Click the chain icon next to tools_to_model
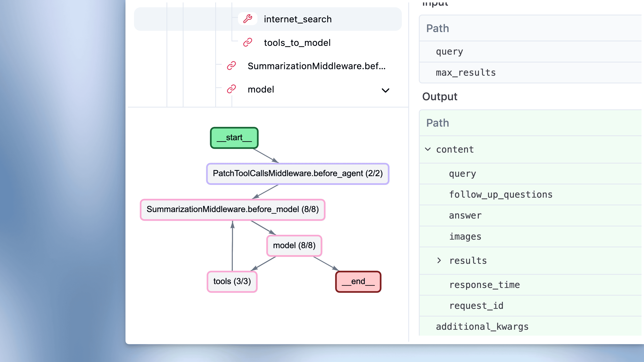The width and height of the screenshot is (644, 362). tap(247, 42)
